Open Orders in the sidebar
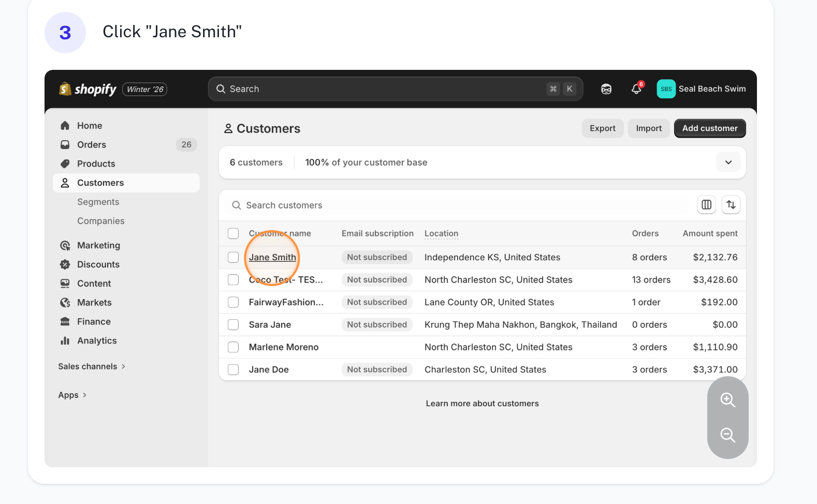 point(92,145)
